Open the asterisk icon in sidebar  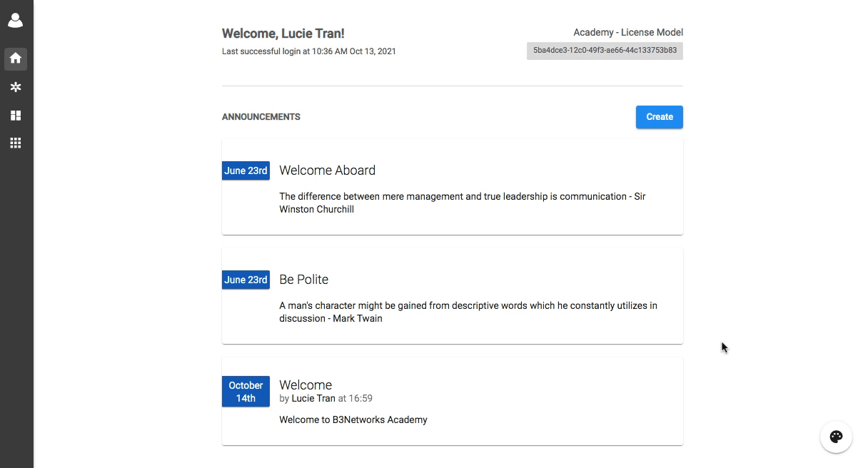(x=16, y=87)
